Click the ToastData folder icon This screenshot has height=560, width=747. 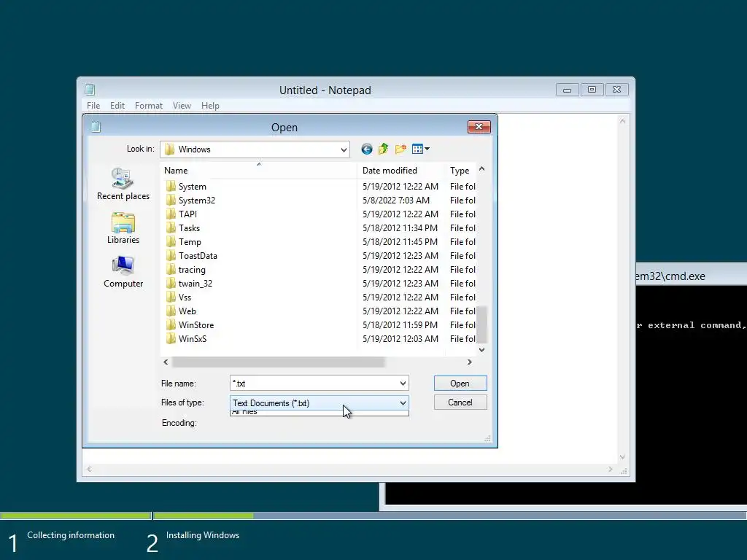pyautogui.click(x=171, y=255)
